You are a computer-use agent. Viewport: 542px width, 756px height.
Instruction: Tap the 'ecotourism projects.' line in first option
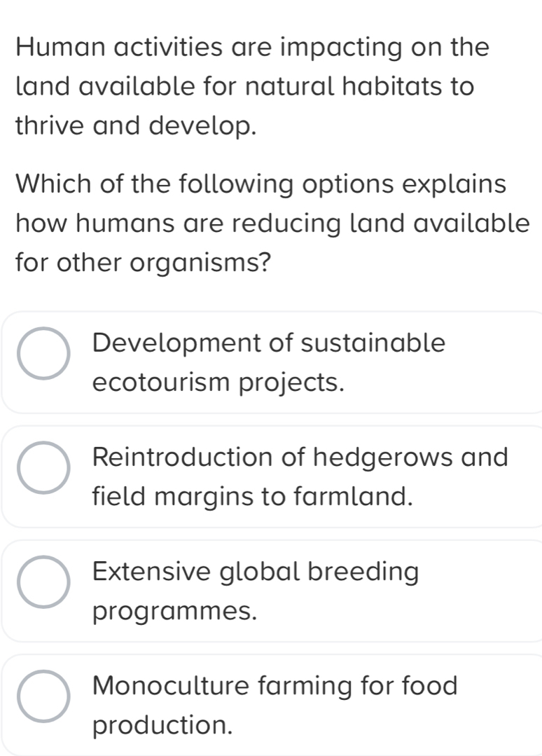218,383
